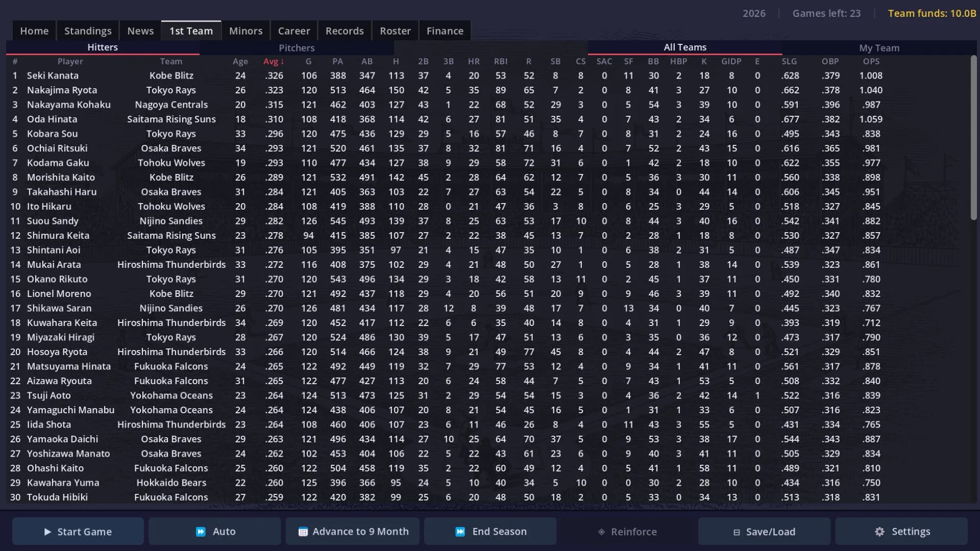Select player Ochiai Ritsuki
The width and height of the screenshot is (980, 551).
pyautogui.click(x=57, y=148)
